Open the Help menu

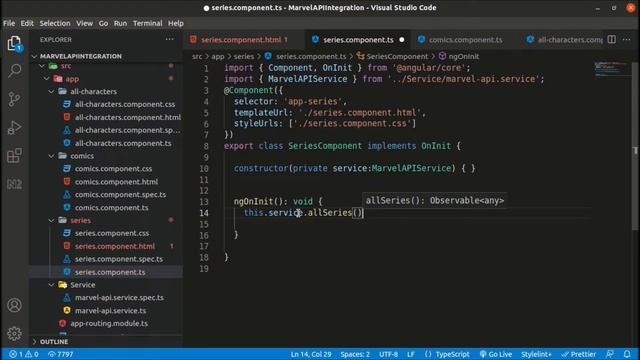pyautogui.click(x=176, y=23)
